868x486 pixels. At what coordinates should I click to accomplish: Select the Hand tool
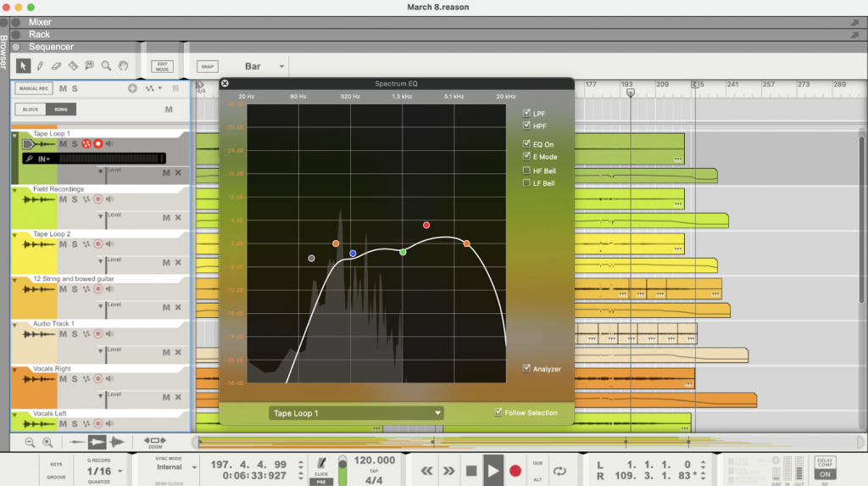[123, 65]
